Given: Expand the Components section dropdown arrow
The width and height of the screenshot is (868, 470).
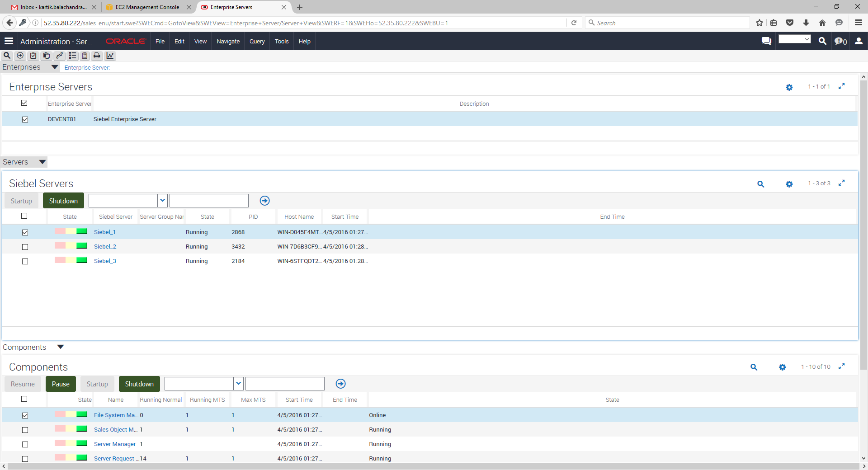Looking at the screenshot, I should [61, 347].
